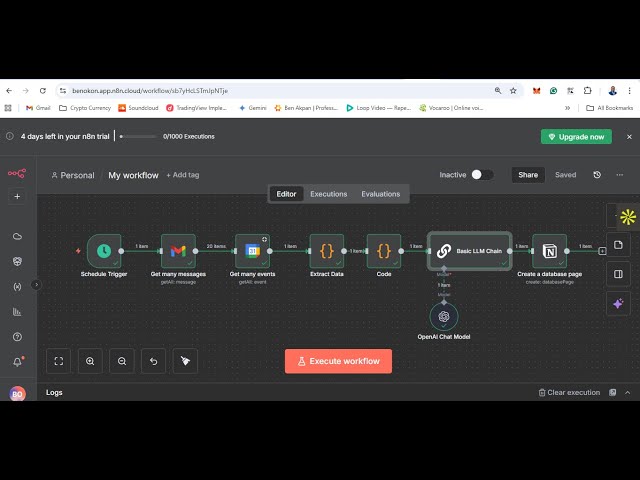Image resolution: width=640 pixels, height=480 pixels.
Task: Toggle the Inactive workflow switch
Action: click(482, 175)
